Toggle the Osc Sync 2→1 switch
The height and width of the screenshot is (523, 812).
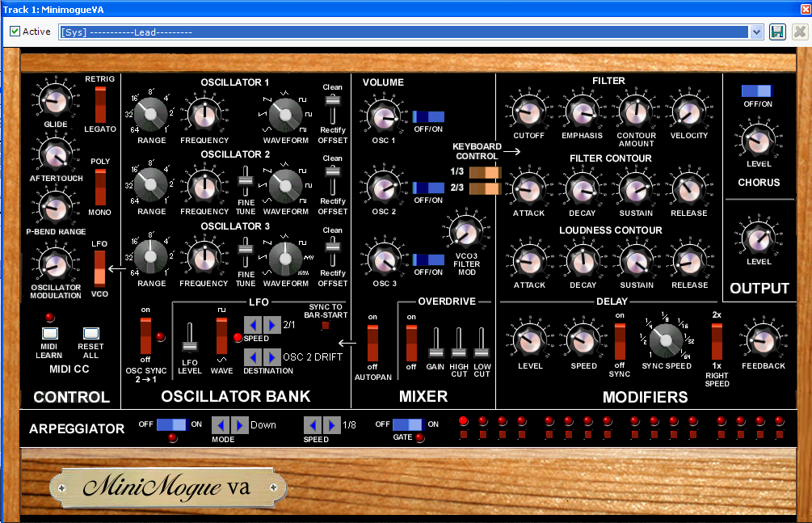tap(145, 336)
